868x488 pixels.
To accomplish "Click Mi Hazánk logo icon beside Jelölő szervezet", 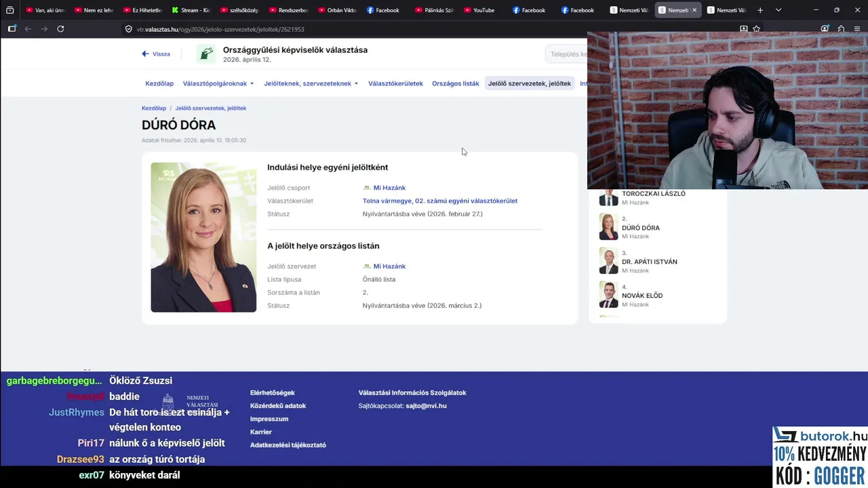I will (367, 266).
